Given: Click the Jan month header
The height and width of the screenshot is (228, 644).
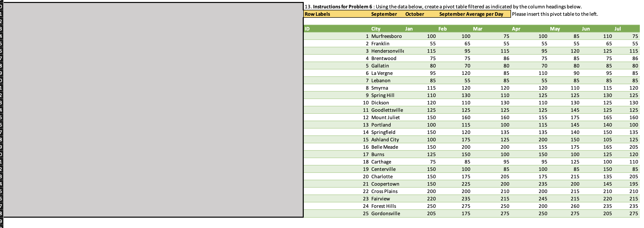Looking at the screenshot, I should coord(409,29).
